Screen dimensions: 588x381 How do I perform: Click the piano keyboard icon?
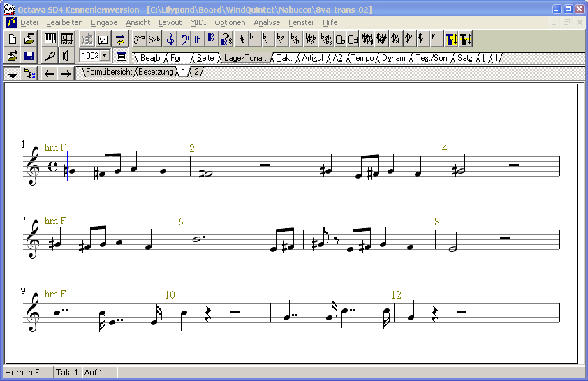[x=50, y=39]
